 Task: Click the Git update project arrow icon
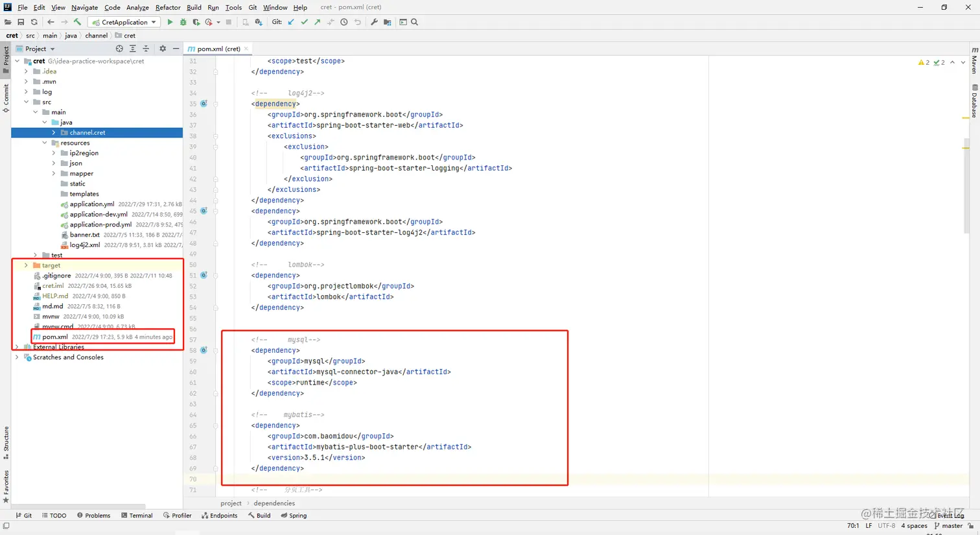pyautogui.click(x=291, y=22)
